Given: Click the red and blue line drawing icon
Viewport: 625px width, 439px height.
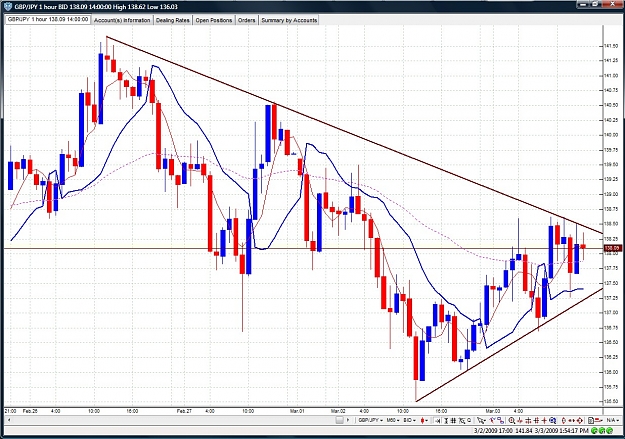Looking at the screenshot, I should click(x=492, y=420).
